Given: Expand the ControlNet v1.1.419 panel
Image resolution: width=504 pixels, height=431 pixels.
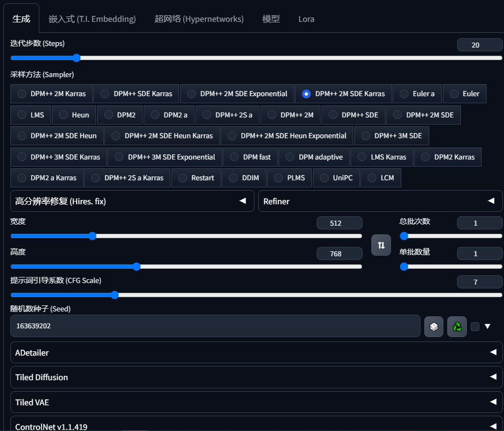Looking at the screenshot, I should click(257, 424).
